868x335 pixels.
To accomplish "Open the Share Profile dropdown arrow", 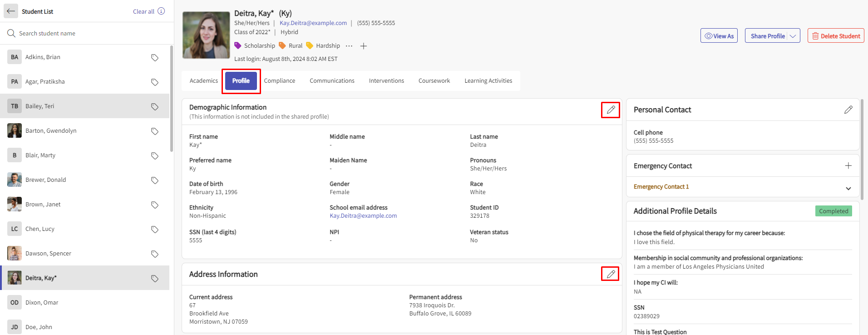I will tap(793, 36).
